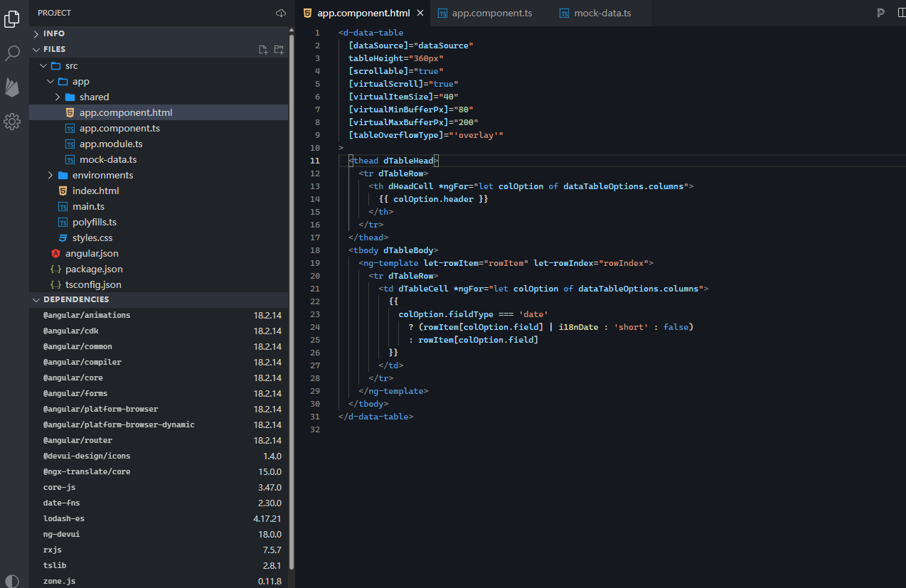
Task: Click the split editor icon
Action: tap(902, 13)
